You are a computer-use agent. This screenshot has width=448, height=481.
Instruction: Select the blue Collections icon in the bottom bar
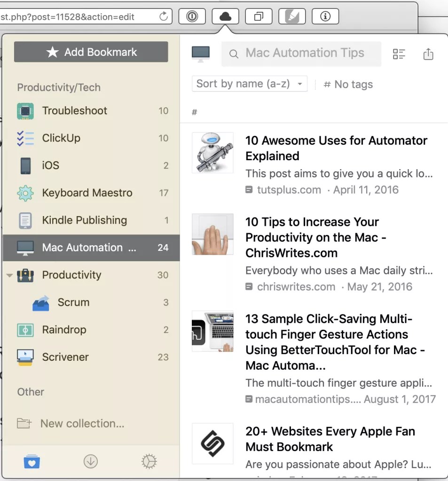click(31, 461)
